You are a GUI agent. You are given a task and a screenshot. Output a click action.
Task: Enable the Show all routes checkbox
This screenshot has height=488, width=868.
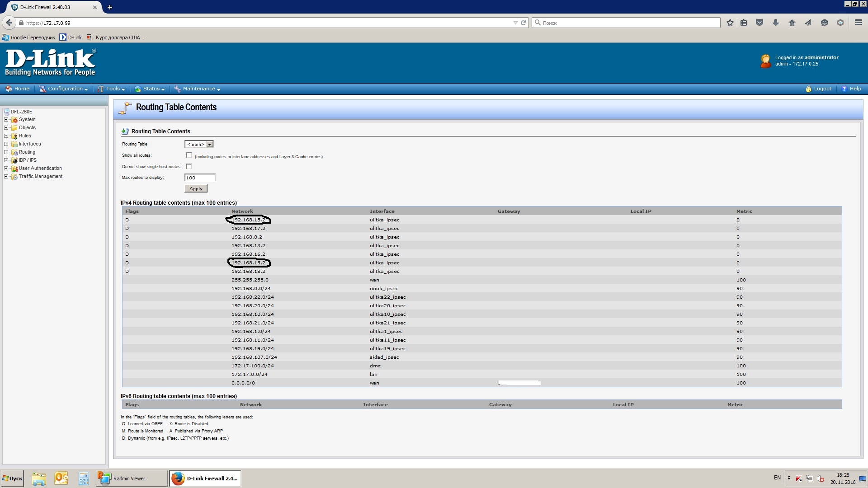click(x=189, y=155)
